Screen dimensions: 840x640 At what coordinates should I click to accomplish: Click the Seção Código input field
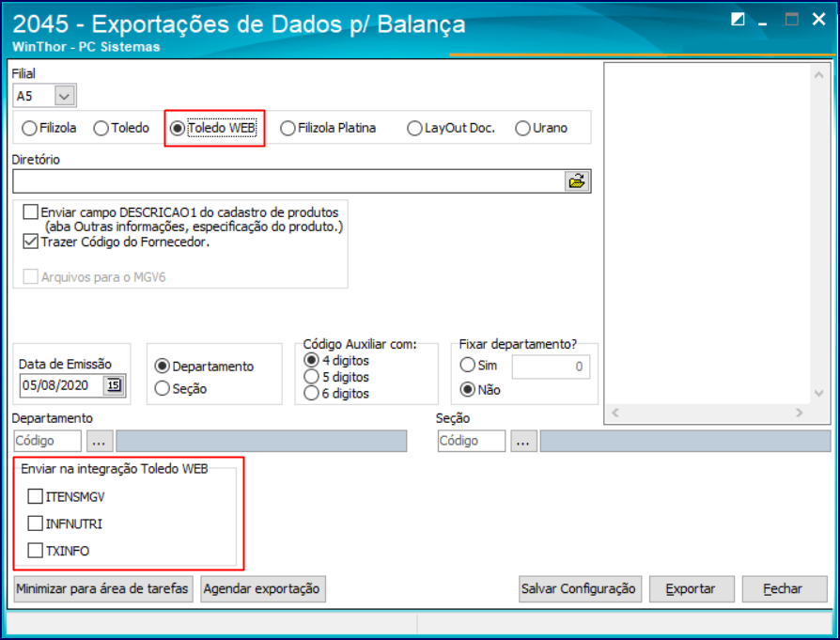[472, 441]
